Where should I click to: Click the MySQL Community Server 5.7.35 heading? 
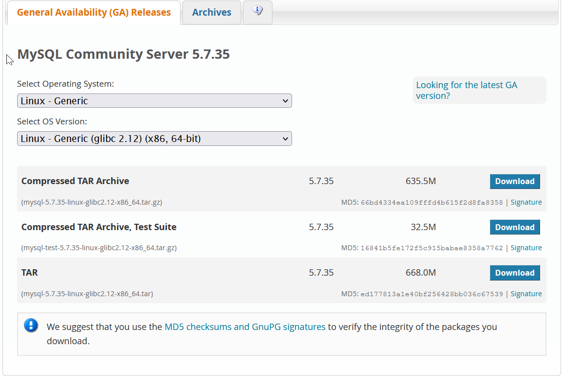pyautogui.click(x=123, y=54)
